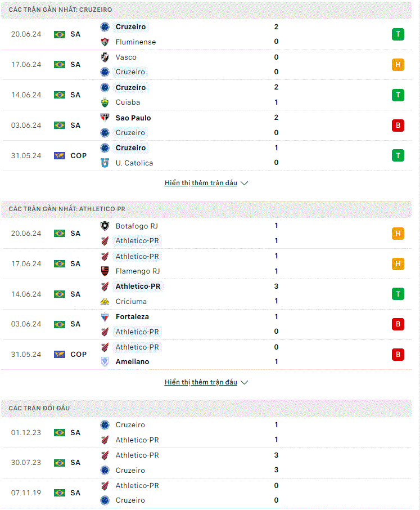Open the 01.12.23 Cruzeiro vs Athletico-PR match row
Image resolution: width=420 pixels, height=510 pixels.
206,432
